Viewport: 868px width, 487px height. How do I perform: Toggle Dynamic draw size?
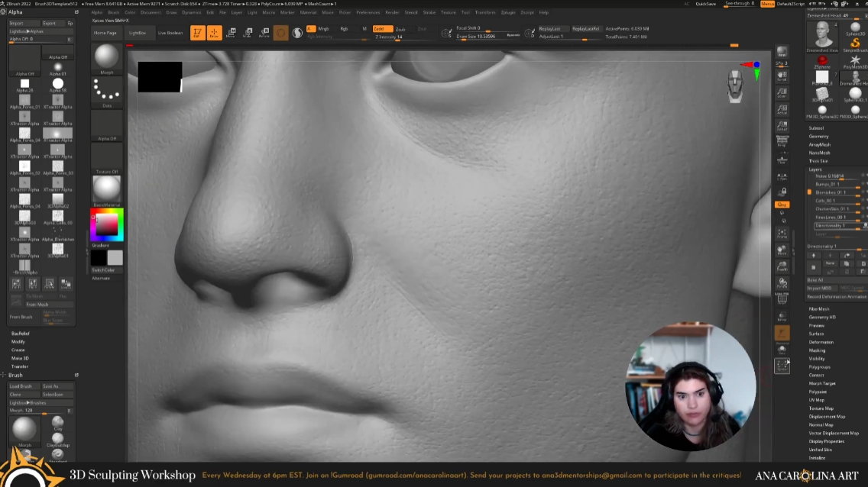click(x=513, y=35)
